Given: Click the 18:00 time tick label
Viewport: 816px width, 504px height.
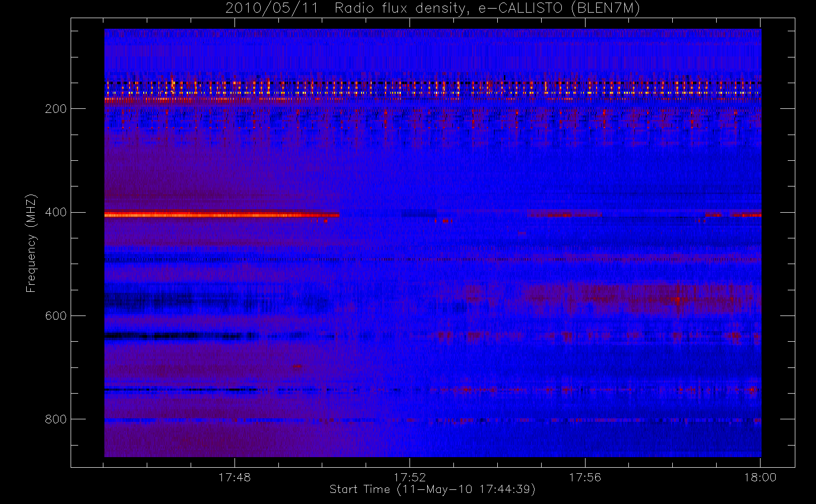Looking at the screenshot, I should 760,477.
